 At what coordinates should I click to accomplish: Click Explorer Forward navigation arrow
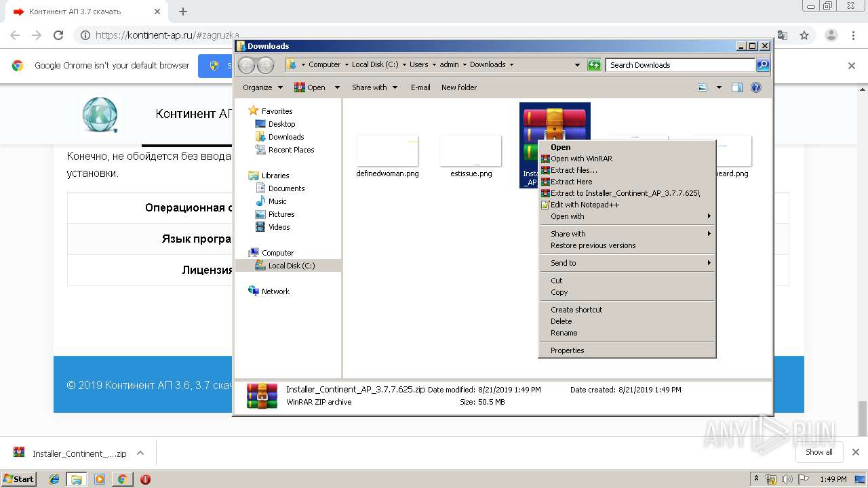tap(265, 65)
